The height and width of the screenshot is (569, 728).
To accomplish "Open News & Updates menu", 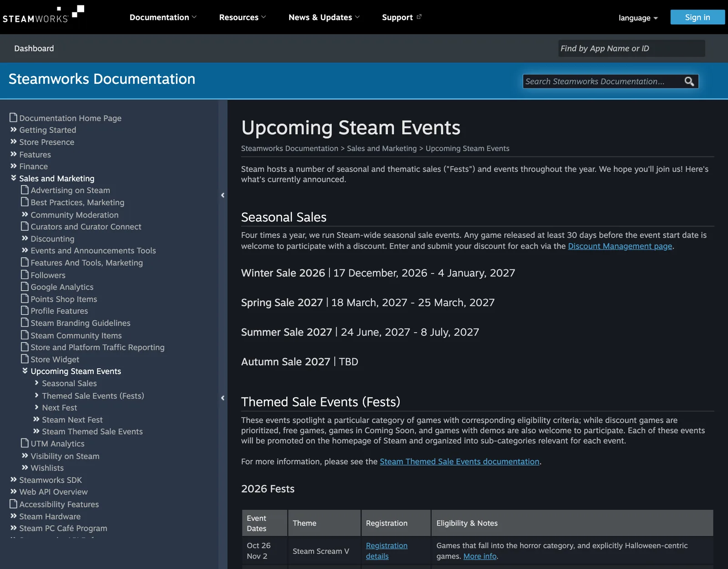I will 324,17.
